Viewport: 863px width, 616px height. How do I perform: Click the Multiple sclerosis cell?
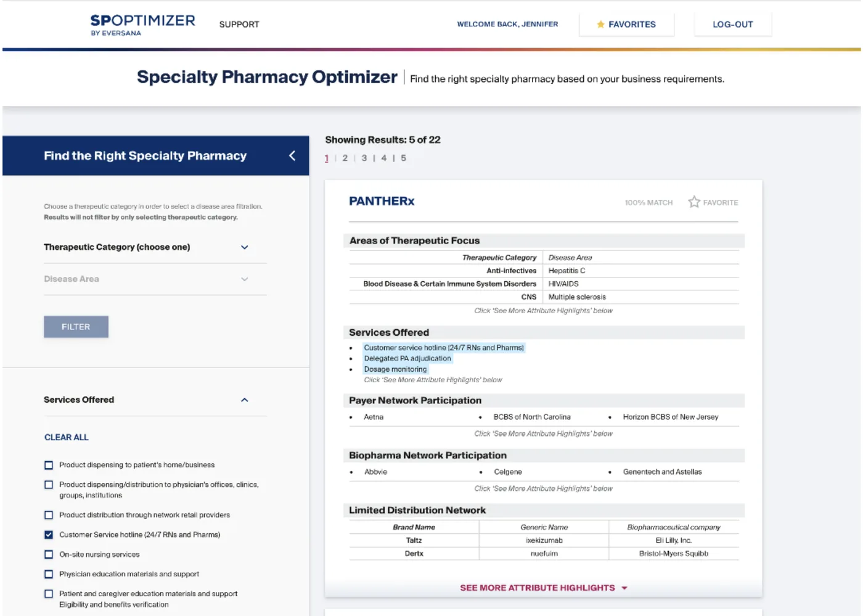[x=577, y=297]
